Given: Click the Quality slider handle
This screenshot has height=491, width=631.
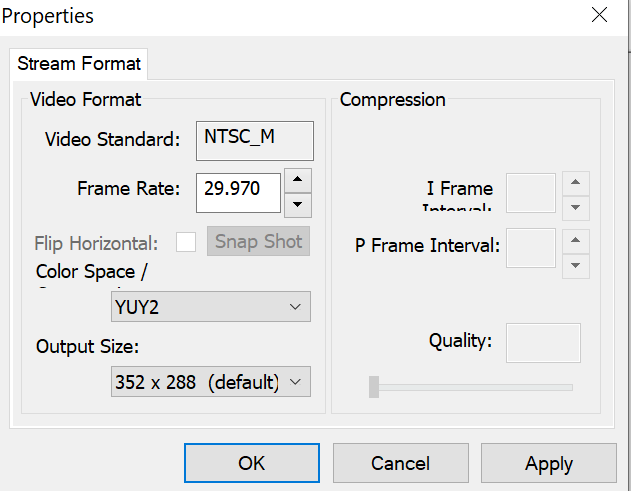Looking at the screenshot, I should click(374, 387).
